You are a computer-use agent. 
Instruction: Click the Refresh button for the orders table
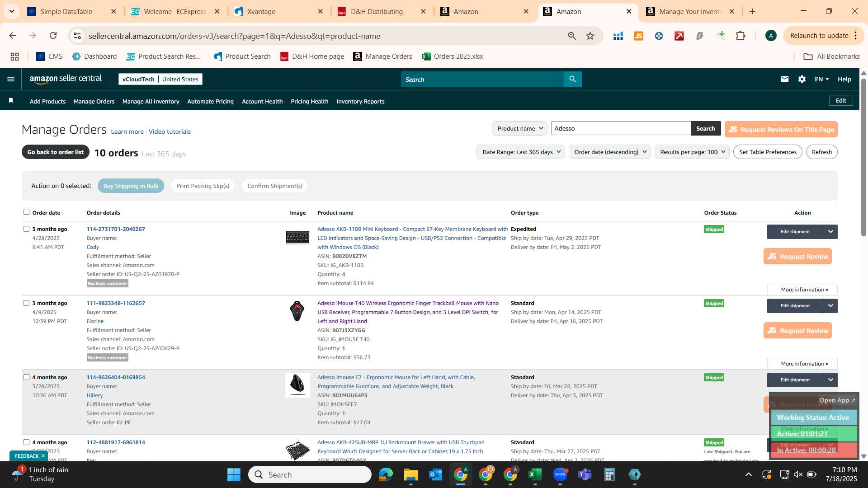coord(821,152)
